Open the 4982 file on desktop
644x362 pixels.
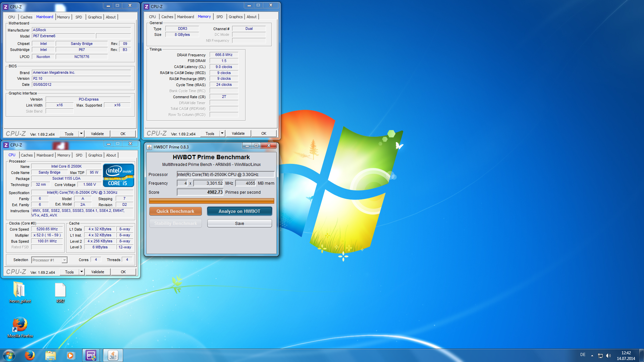coord(60,293)
